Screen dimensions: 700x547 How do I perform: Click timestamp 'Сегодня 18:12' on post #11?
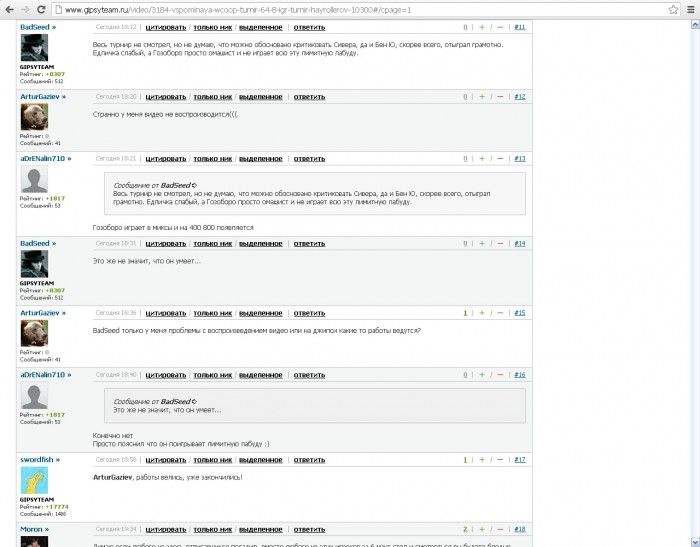coord(116,27)
